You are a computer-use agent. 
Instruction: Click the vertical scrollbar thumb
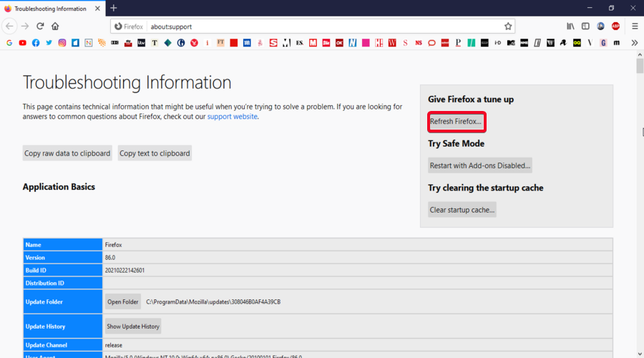pyautogui.click(x=640, y=66)
